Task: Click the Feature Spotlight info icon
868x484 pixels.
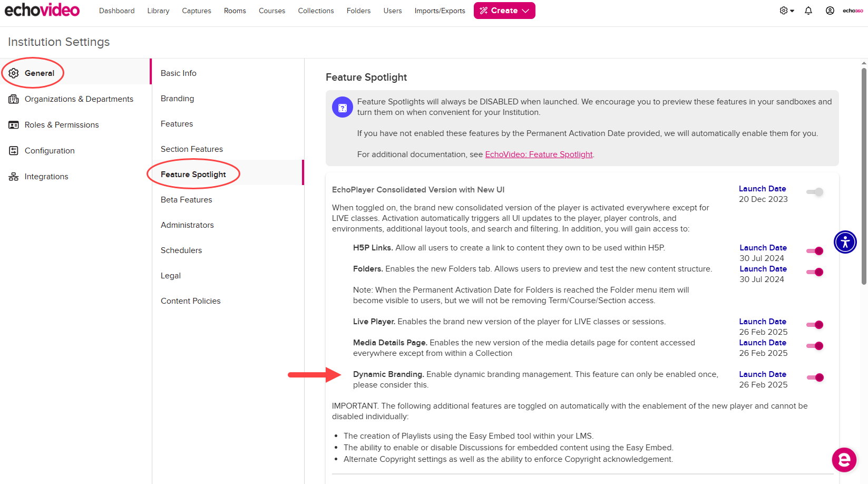Action: [343, 107]
